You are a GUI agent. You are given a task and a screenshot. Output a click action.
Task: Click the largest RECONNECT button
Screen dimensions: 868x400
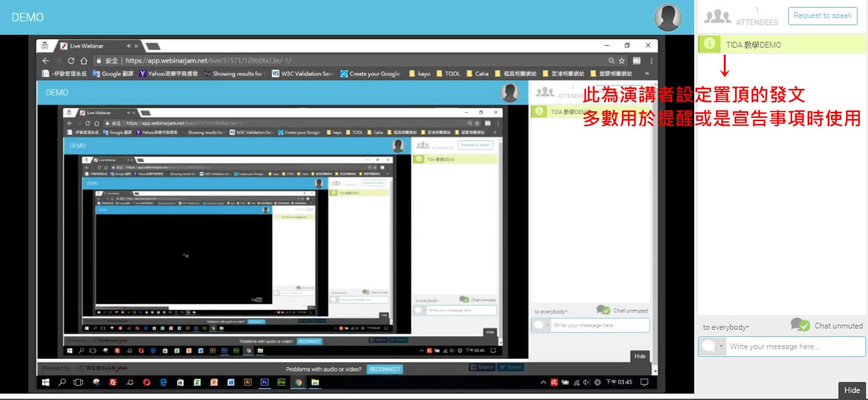point(384,369)
